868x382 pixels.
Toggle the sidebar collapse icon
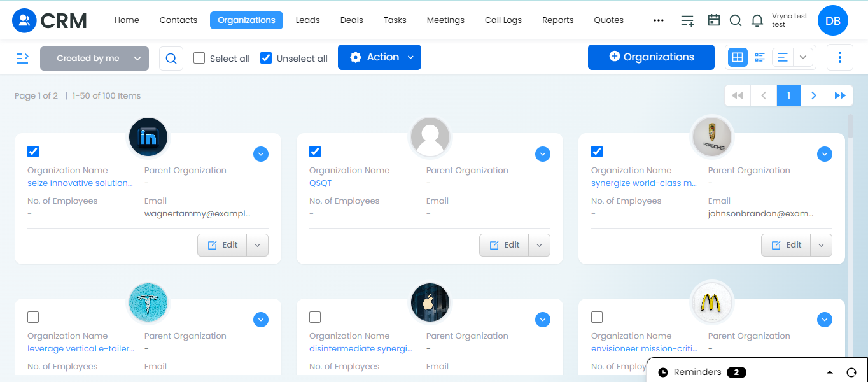22,58
